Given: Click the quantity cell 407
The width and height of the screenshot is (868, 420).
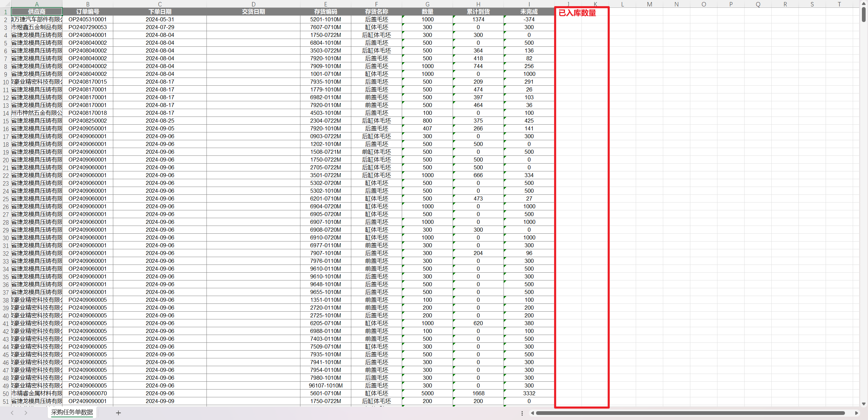Looking at the screenshot, I should [x=427, y=128].
